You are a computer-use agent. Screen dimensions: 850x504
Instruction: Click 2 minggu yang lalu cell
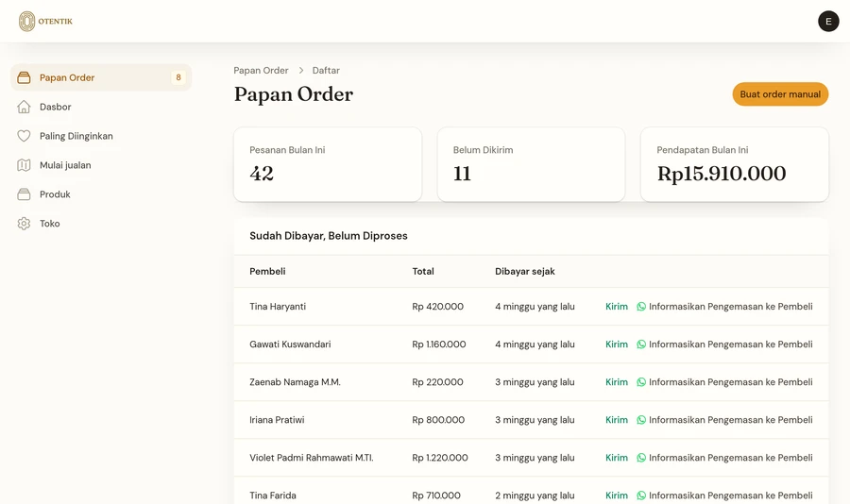(535, 496)
